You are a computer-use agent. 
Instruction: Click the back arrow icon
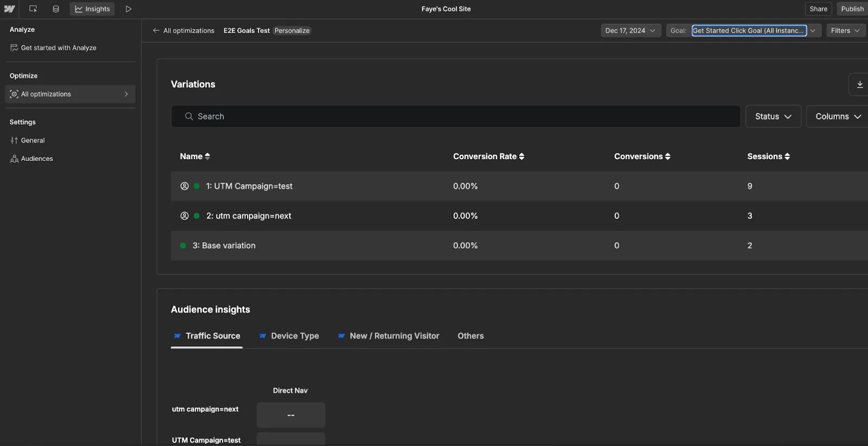(x=156, y=30)
